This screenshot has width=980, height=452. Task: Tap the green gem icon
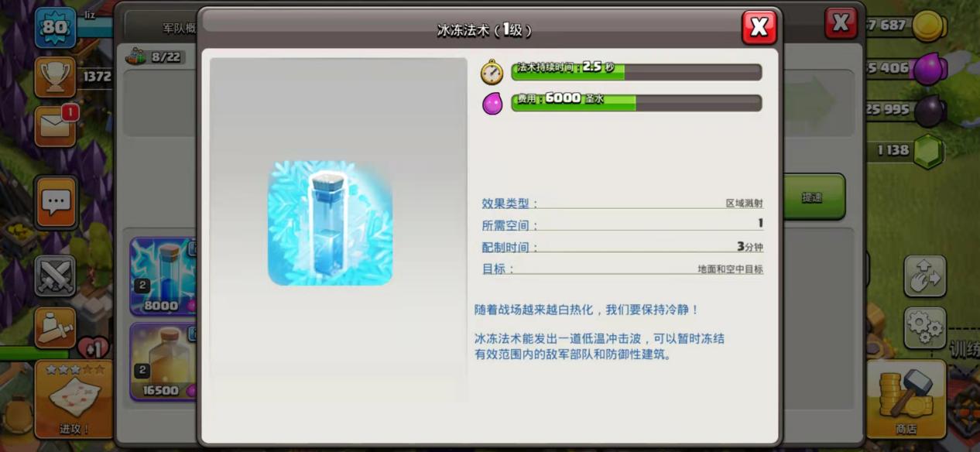929,151
